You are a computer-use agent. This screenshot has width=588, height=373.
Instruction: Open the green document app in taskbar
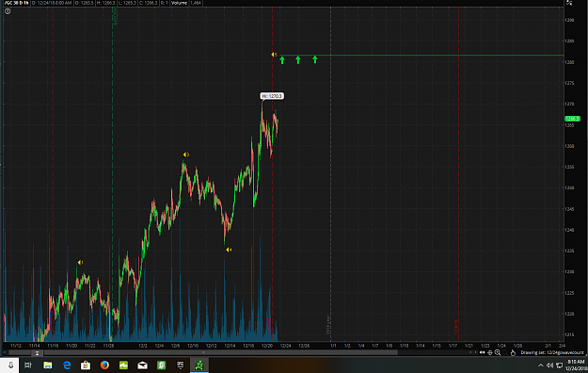pos(161,365)
